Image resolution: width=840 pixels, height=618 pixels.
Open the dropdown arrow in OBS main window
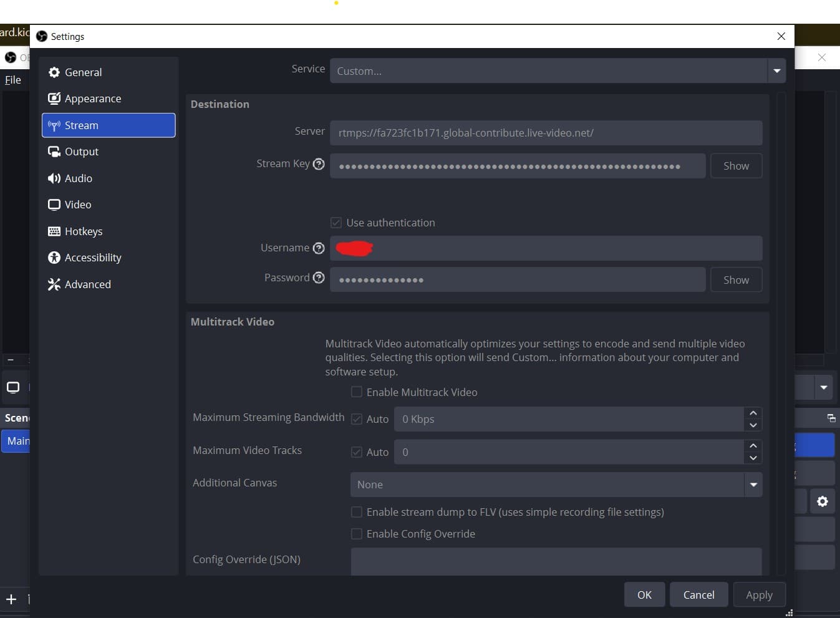pos(824,387)
